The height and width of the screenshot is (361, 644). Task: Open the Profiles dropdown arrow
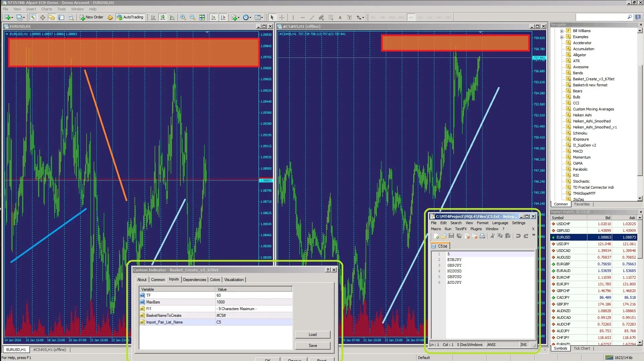pyautogui.click(x=24, y=17)
